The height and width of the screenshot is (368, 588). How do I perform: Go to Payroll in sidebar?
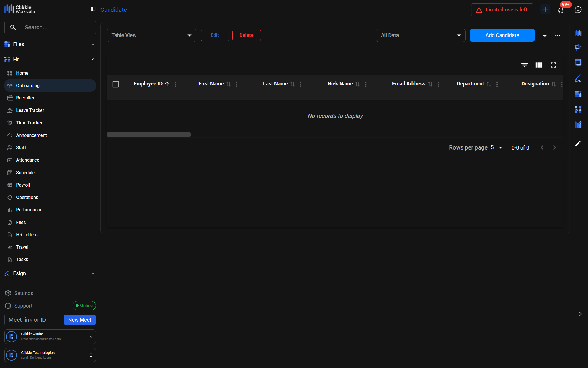coord(23,185)
